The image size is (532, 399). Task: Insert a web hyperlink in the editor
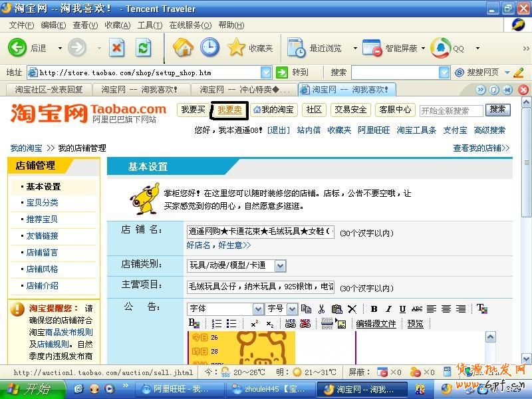[x=291, y=323]
